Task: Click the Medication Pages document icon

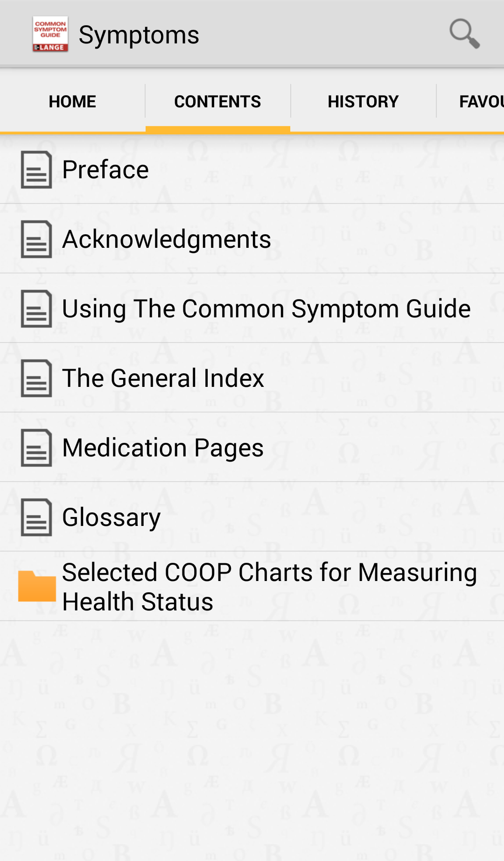Action: (36, 448)
